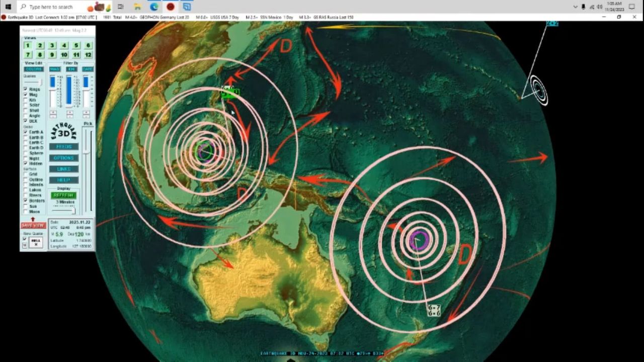The height and width of the screenshot is (362, 644).
Task: Enable the Grid surface checkbox
Action: [x=26, y=174]
